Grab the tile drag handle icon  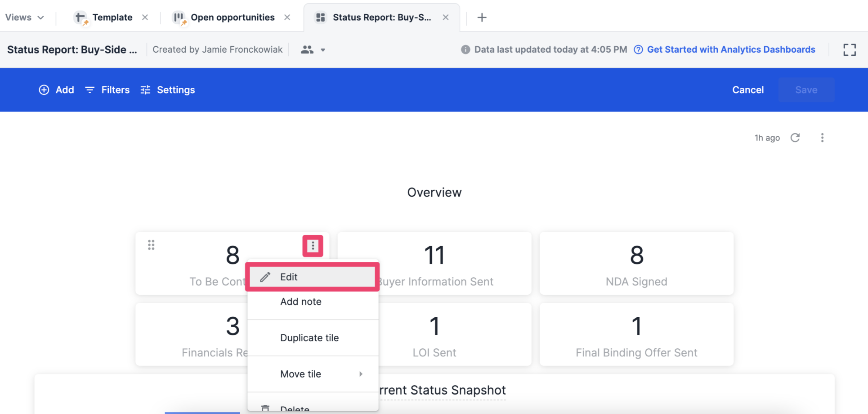point(151,245)
